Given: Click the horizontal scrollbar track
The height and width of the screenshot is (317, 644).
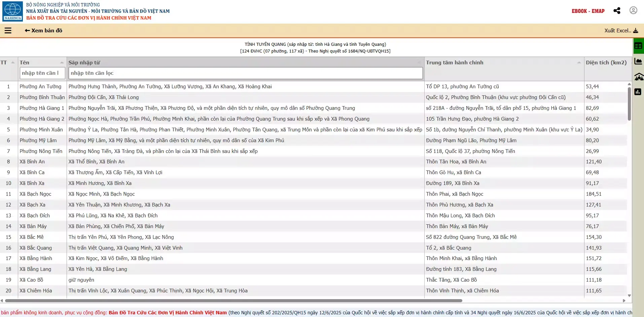Looking at the screenshot, I should pyautogui.click(x=313, y=300).
